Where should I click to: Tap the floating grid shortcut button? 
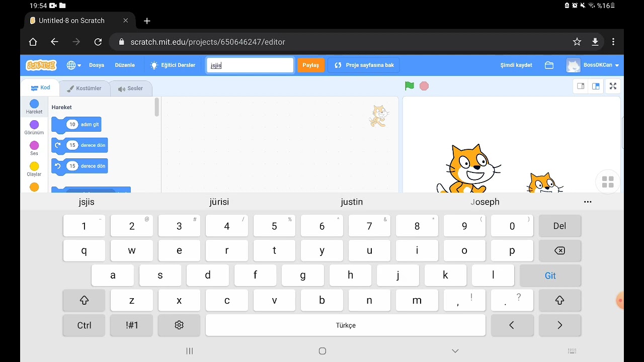[x=608, y=182]
